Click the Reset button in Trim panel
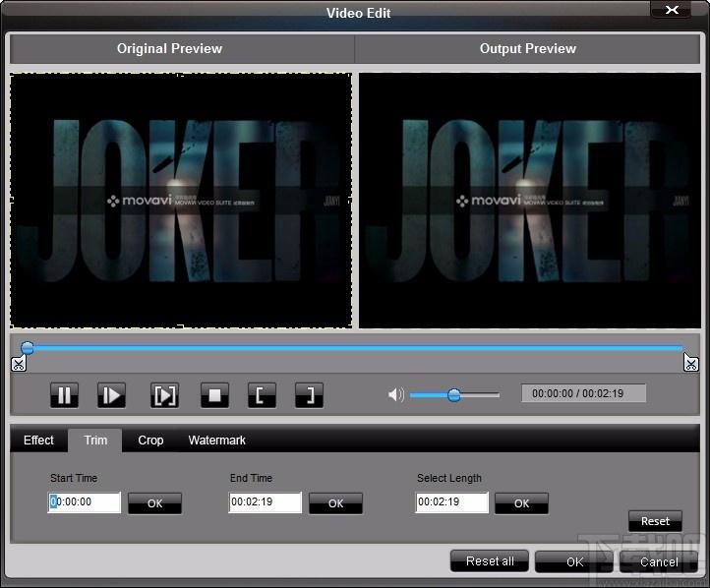The image size is (710, 588). click(x=655, y=521)
